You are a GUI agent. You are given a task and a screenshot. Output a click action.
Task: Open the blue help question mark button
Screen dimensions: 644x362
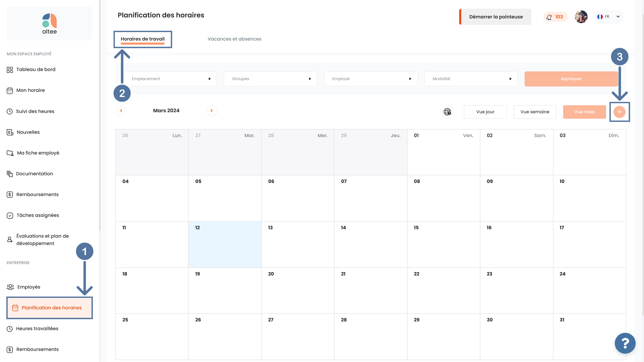[625, 343]
